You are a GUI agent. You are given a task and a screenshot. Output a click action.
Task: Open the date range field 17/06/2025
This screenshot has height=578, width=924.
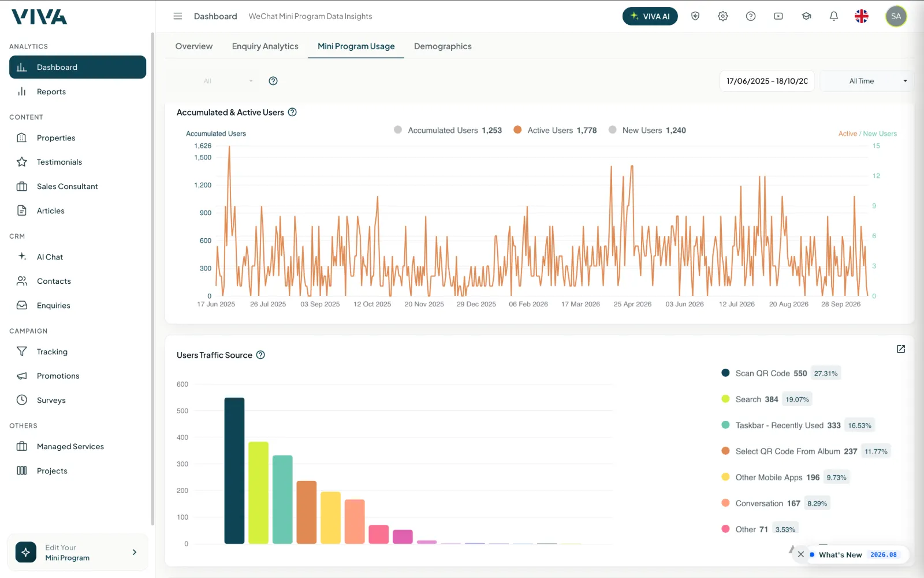coord(767,81)
